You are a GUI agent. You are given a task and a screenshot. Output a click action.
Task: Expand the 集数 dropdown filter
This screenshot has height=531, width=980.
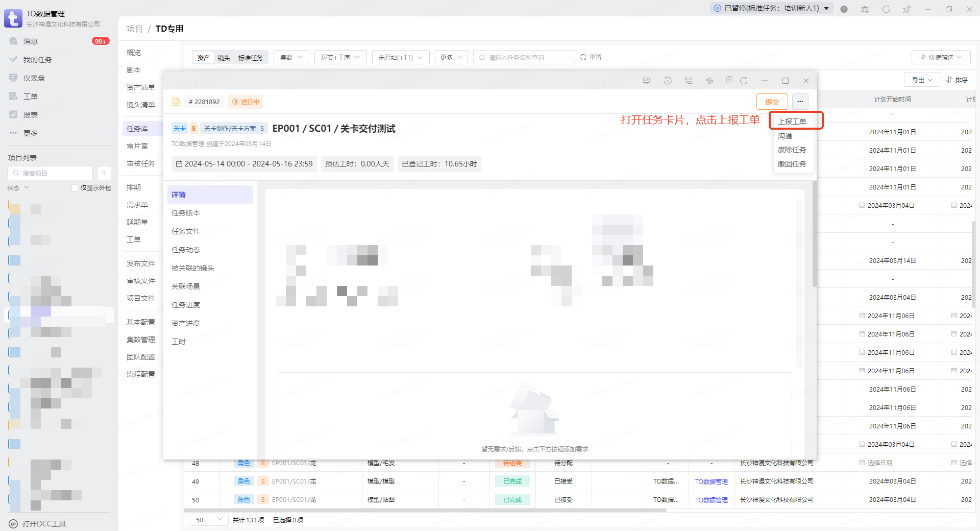pos(291,57)
